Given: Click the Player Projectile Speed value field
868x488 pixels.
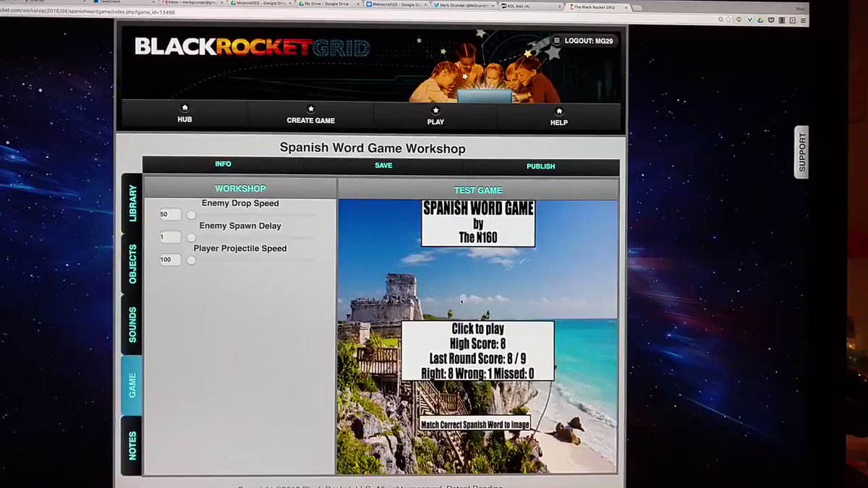Looking at the screenshot, I should pos(171,260).
